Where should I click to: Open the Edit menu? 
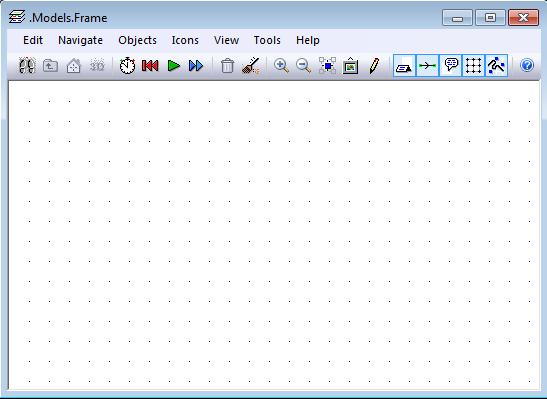coord(33,40)
